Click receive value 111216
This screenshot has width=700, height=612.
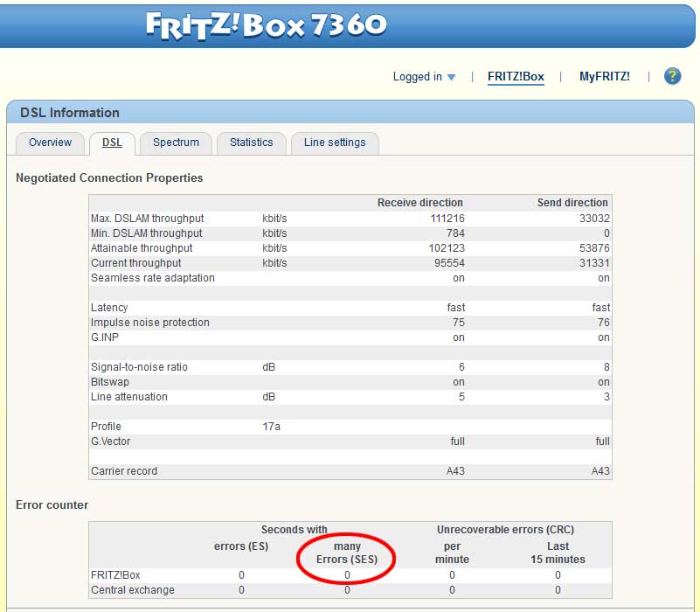[x=447, y=219]
